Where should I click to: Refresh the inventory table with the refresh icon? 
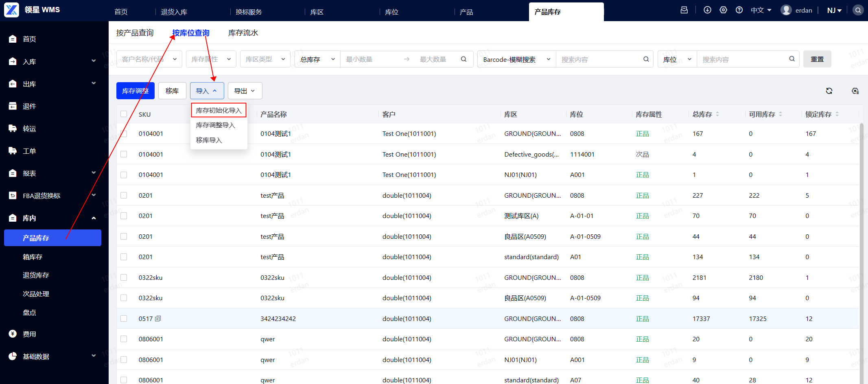tap(829, 91)
